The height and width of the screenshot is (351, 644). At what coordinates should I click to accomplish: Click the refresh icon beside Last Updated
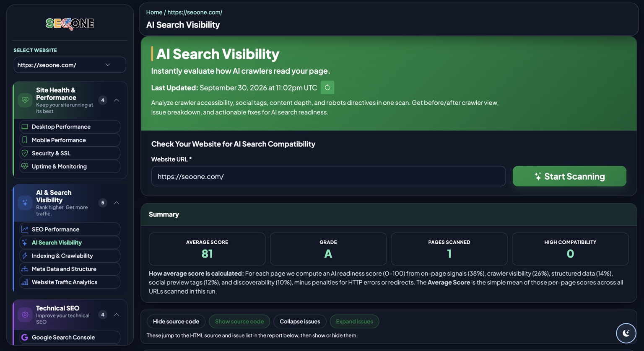point(327,88)
